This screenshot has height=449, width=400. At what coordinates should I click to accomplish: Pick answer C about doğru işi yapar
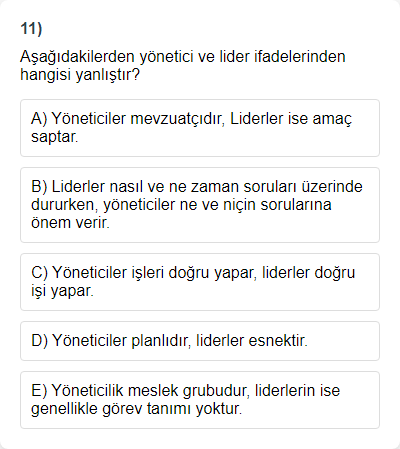coord(200,282)
